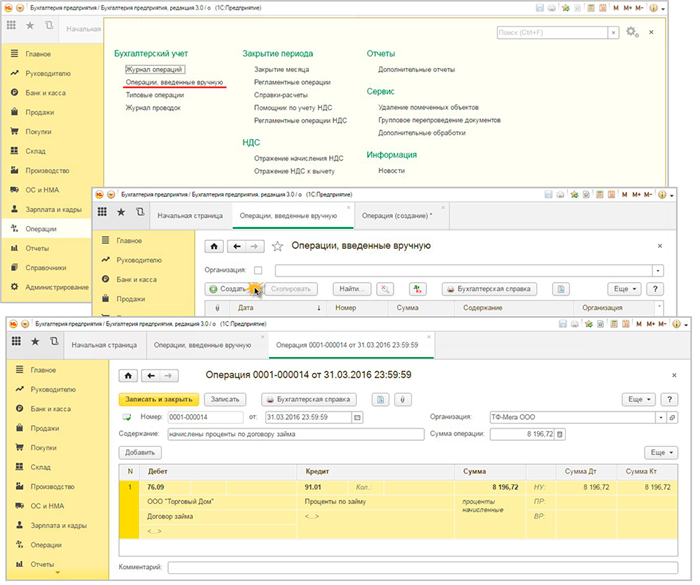Go back in the operations list window
The image size is (700, 585).
pos(237,246)
